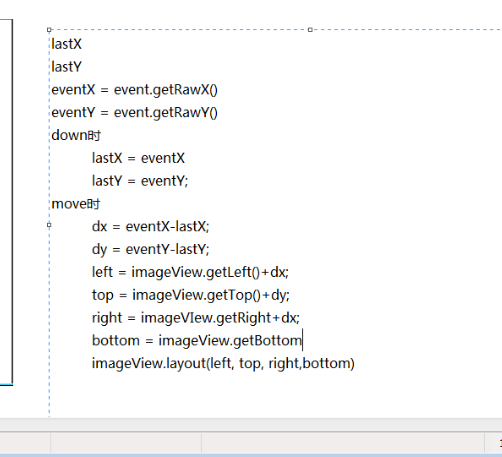Click the top-left text box resize handle

point(49,30)
